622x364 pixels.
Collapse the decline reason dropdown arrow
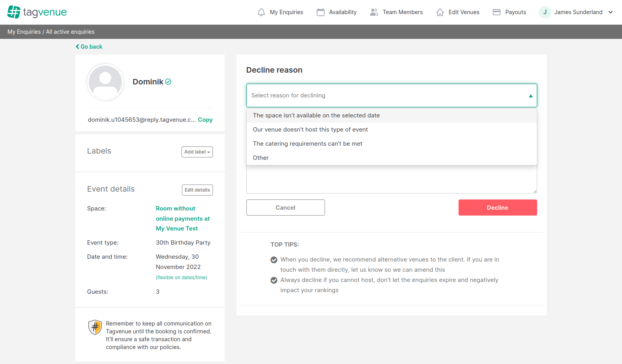pos(530,95)
